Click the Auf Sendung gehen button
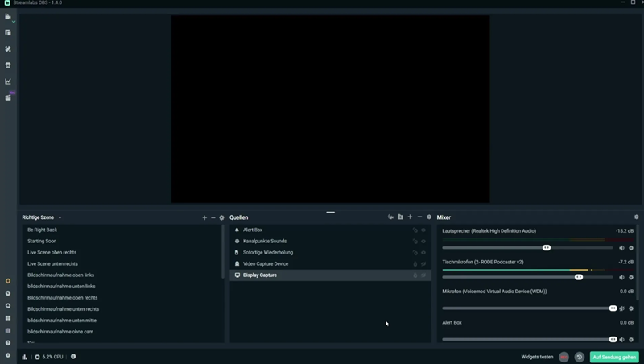The image size is (644, 364). pyautogui.click(x=615, y=357)
